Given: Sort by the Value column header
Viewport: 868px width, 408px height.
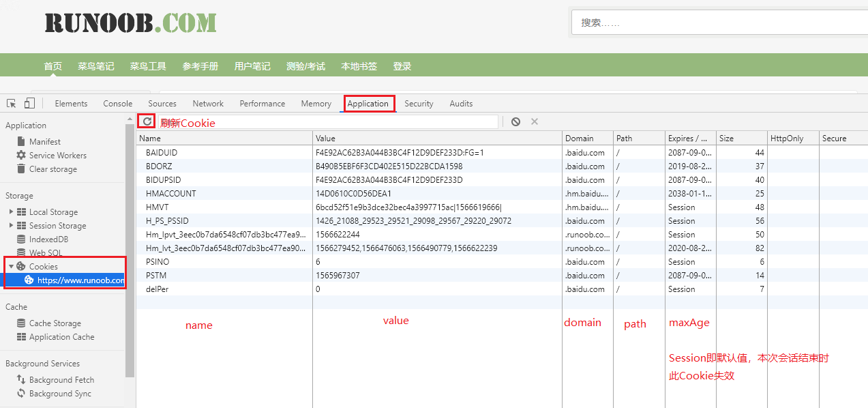Looking at the screenshot, I should pyautogui.click(x=438, y=138).
